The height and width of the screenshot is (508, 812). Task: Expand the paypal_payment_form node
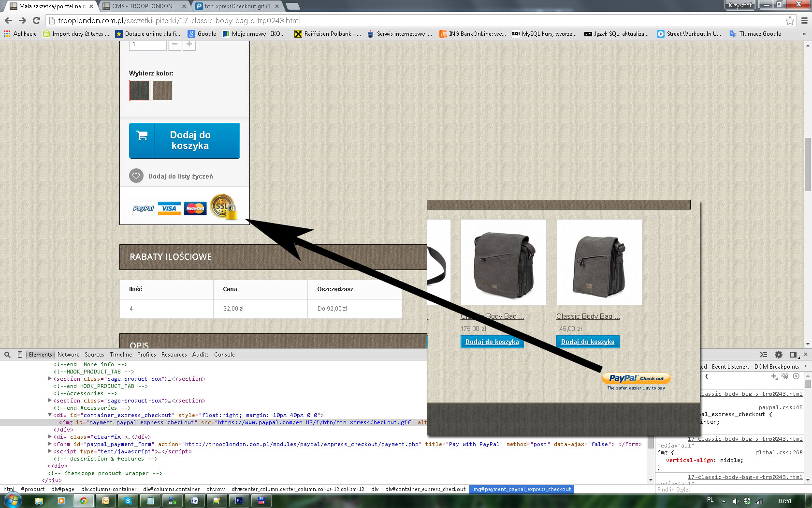50,444
